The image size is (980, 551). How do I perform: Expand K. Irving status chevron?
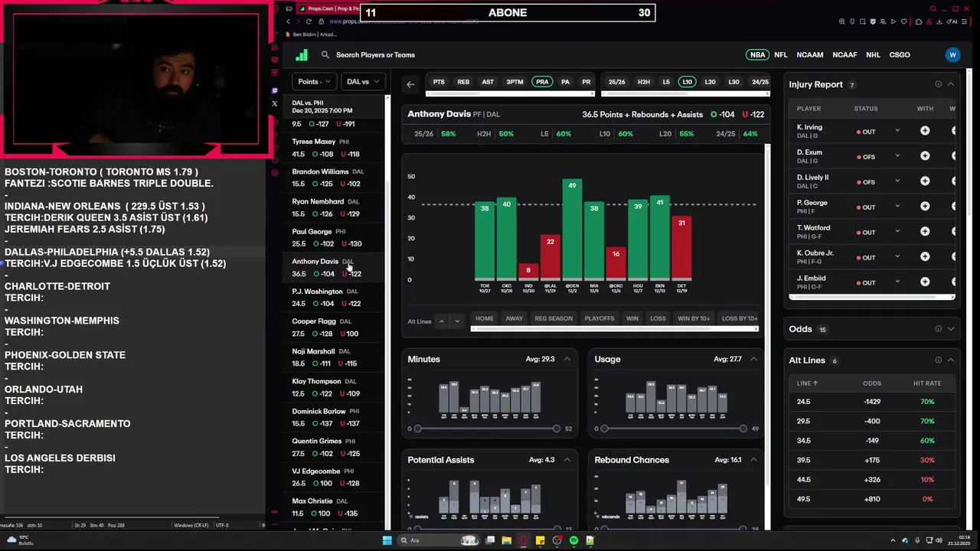point(897,131)
